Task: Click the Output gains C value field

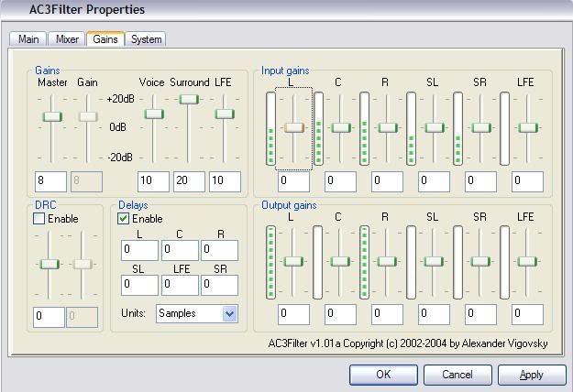Action: [x=340, y=314]
